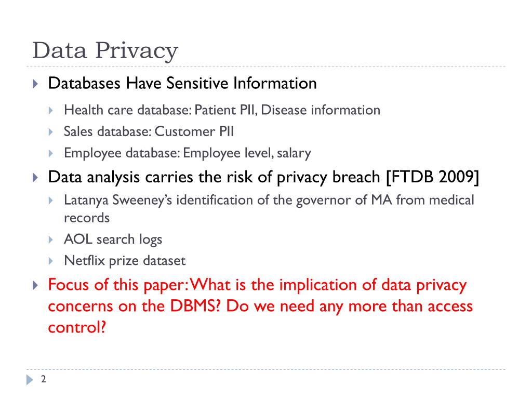Screen dimensions: 532x399
Task: Click bullet arrow beside Latanya Sweeney's identification
Action: point(51,201)
